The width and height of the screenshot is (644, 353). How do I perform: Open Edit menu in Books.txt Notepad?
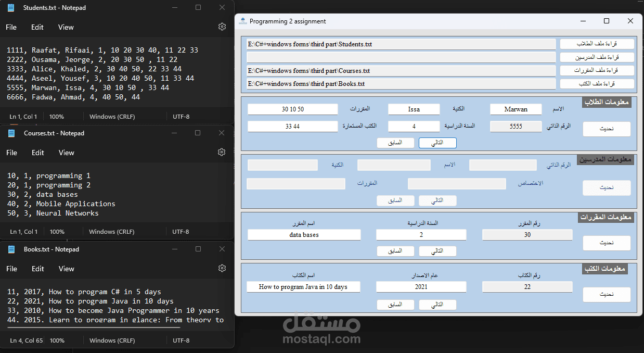coord(37,269)
